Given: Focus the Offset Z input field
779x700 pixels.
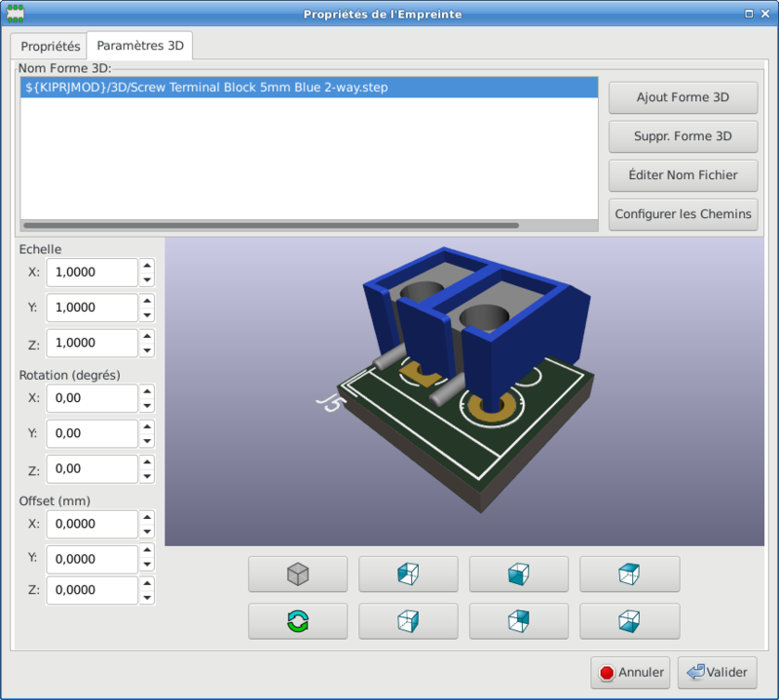Looking at the screenshot, I should 92,590.
